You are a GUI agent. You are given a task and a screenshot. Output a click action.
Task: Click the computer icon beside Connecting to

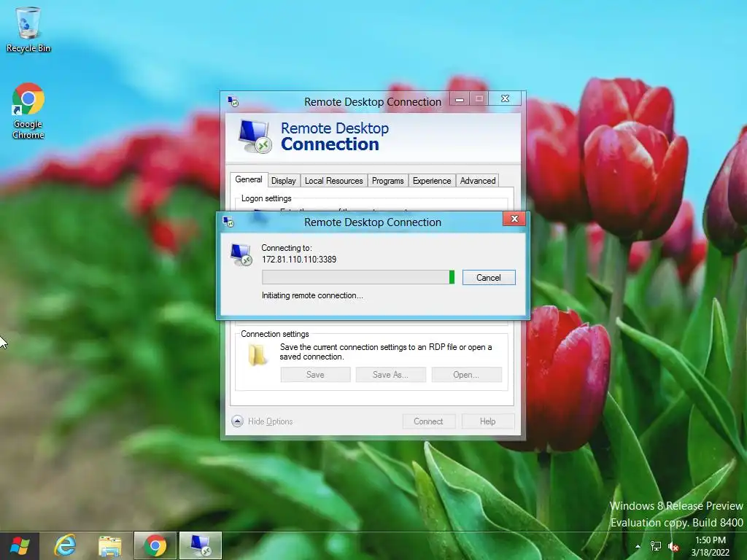pyautogui.click(x=241, y=254)
